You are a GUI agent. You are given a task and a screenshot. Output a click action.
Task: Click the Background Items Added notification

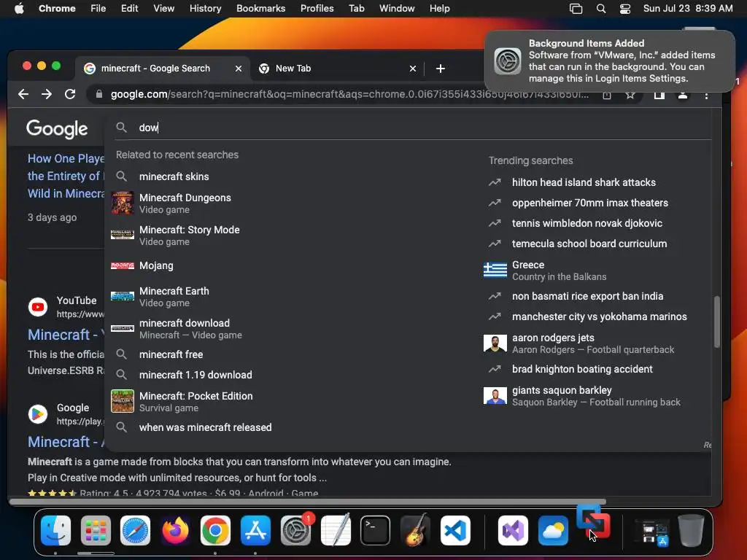click(610, 61)
